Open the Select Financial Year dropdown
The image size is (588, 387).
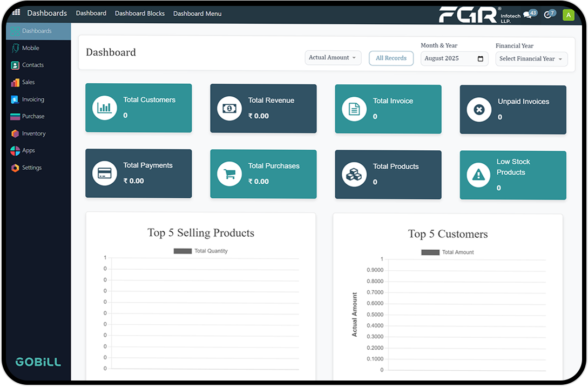coord(531,59)
